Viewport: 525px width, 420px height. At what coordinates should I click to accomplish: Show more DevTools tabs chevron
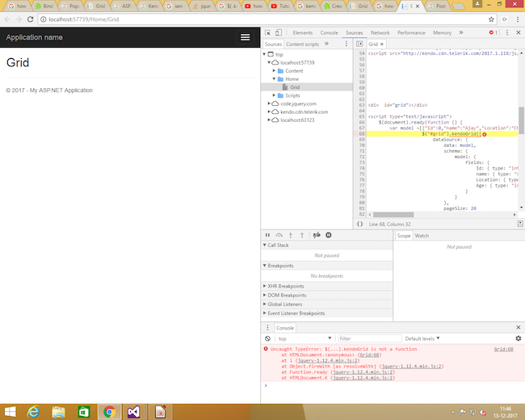(x=461, y=32)
